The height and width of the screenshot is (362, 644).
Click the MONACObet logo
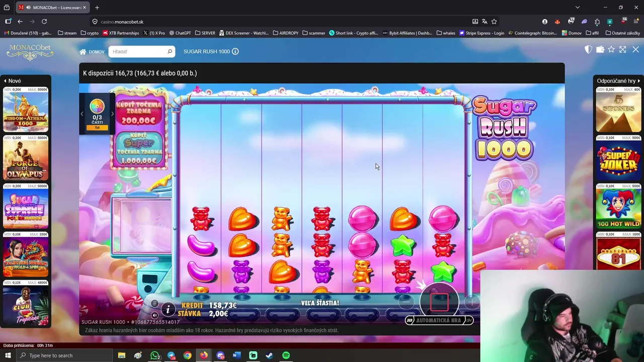click(x=30, y=52)
